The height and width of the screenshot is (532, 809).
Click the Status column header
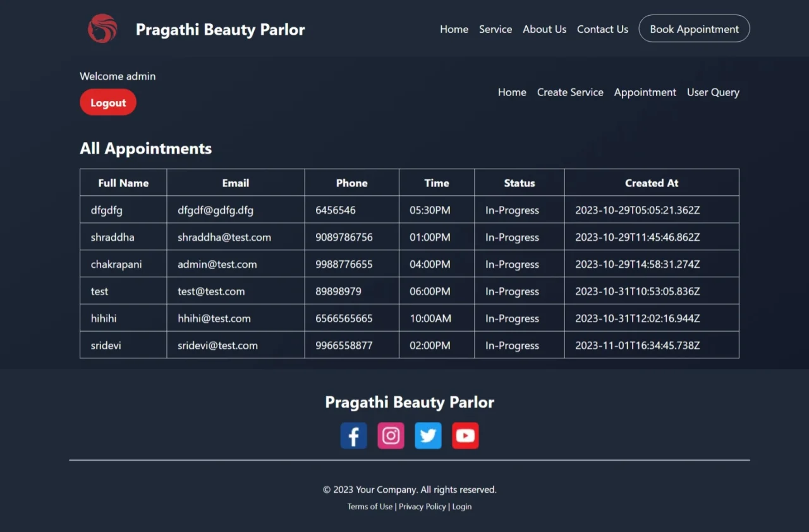(x=520, y=183)
